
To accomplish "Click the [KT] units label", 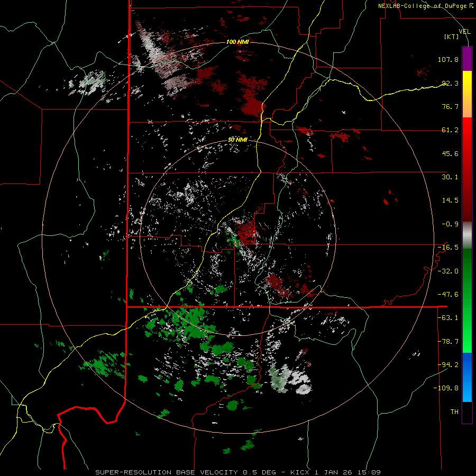I will [452, 36].
